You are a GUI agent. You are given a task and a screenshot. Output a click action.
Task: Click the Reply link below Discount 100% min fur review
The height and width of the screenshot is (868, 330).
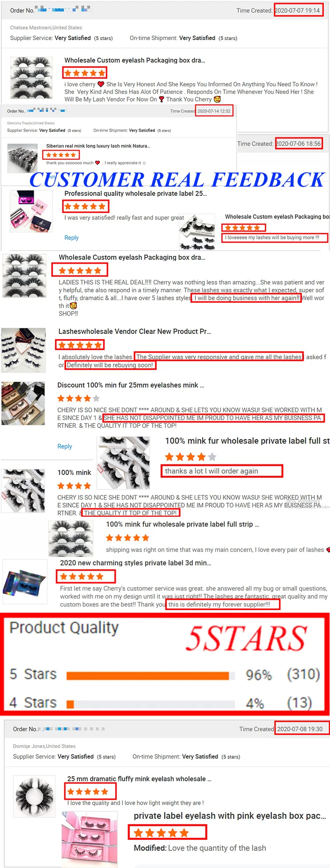click(x=65, y=446)
